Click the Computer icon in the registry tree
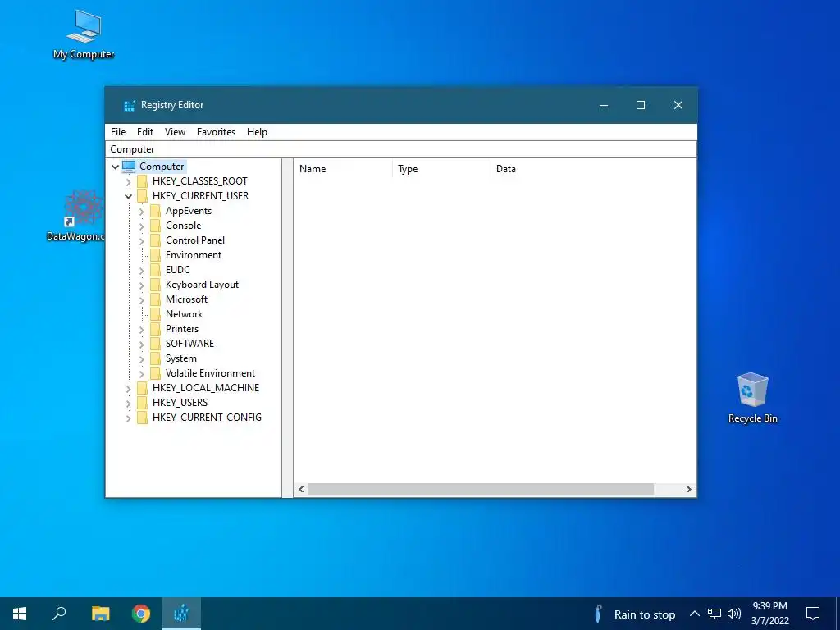Viewport: 840px width, 630px height. tap(129, 167)
